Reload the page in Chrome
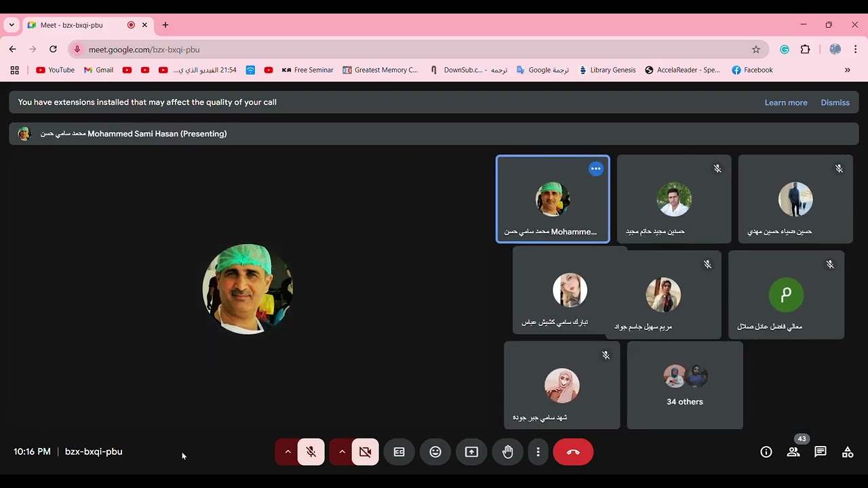The width and height of the screenshot is (868, 488). click(x=53, y=49)
